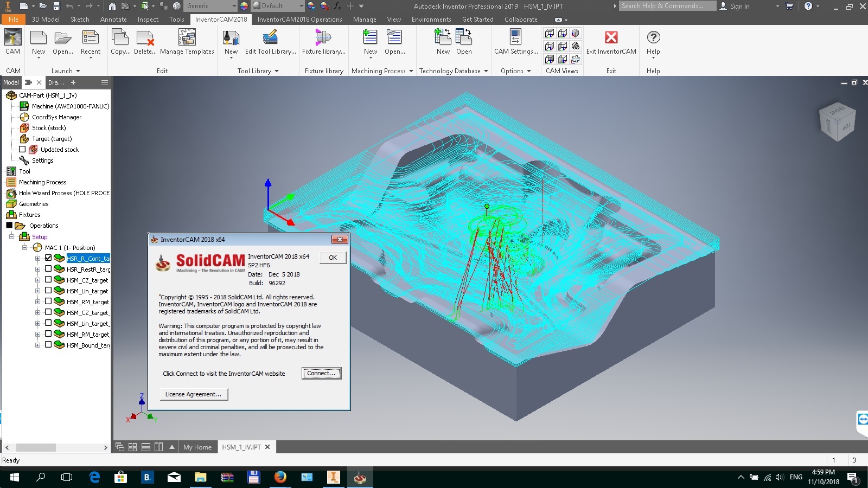Click New in Machining Process panel
This screenshot has width=868, height=488.
[x=371, y=42]
